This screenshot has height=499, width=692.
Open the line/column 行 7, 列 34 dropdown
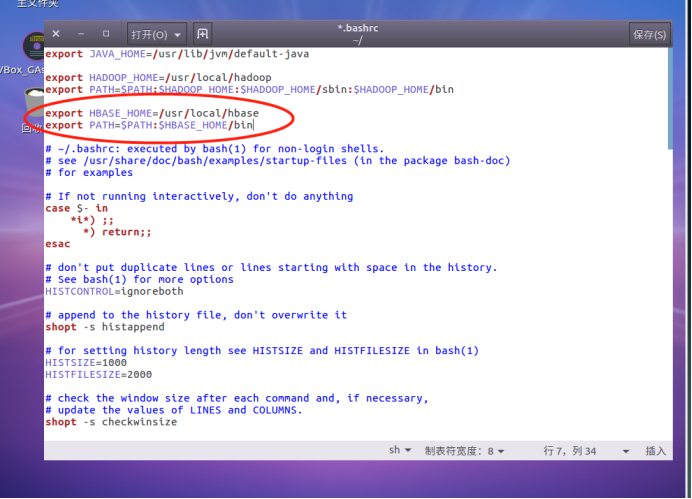586,451
